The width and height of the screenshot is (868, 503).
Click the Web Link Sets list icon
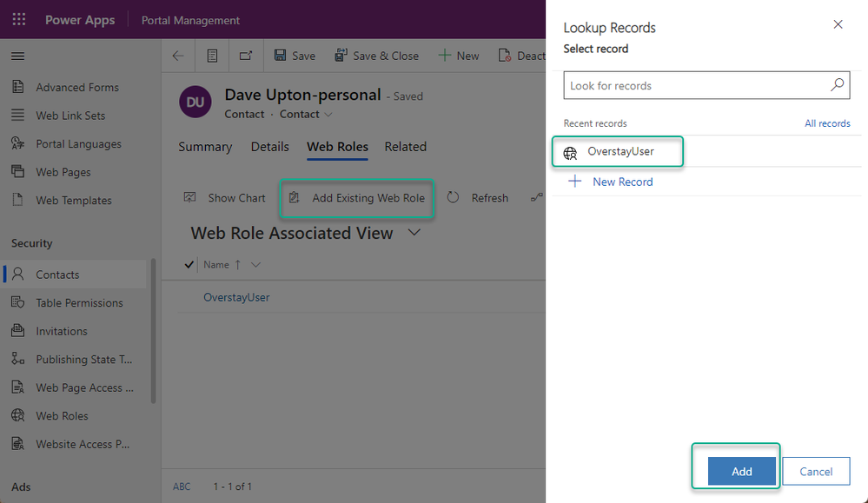tap(17, 115)
